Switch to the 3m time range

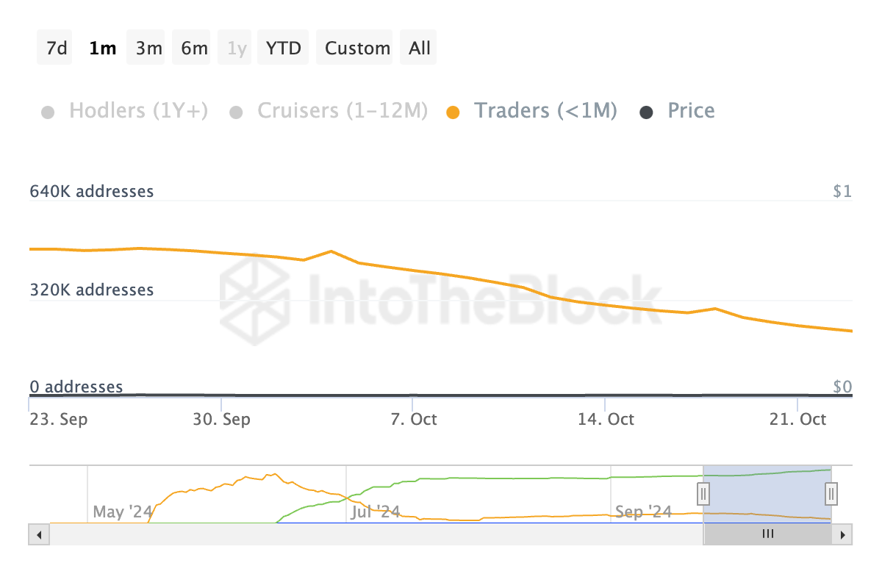click(x=148, y=49)
